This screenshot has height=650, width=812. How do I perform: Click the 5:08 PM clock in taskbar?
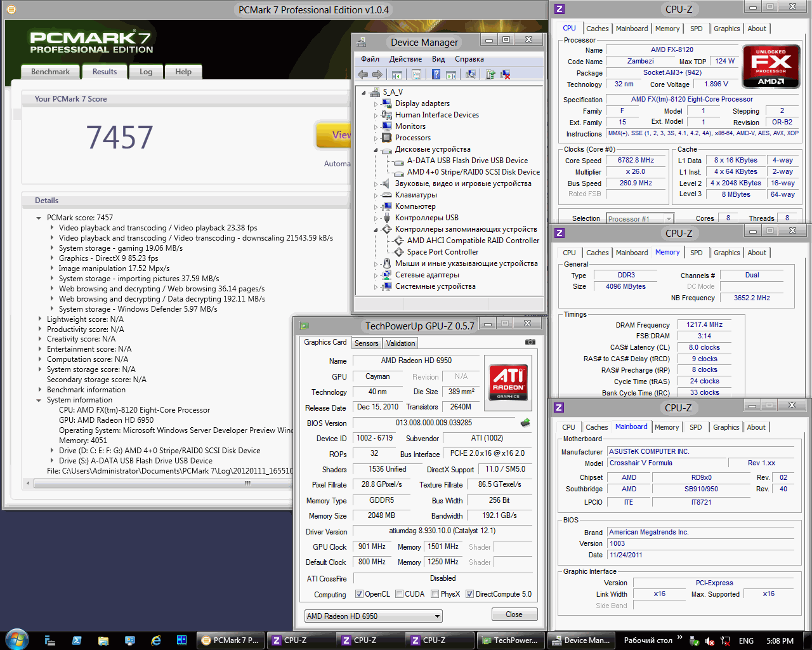pyautogui.click(x=780, y=641)
